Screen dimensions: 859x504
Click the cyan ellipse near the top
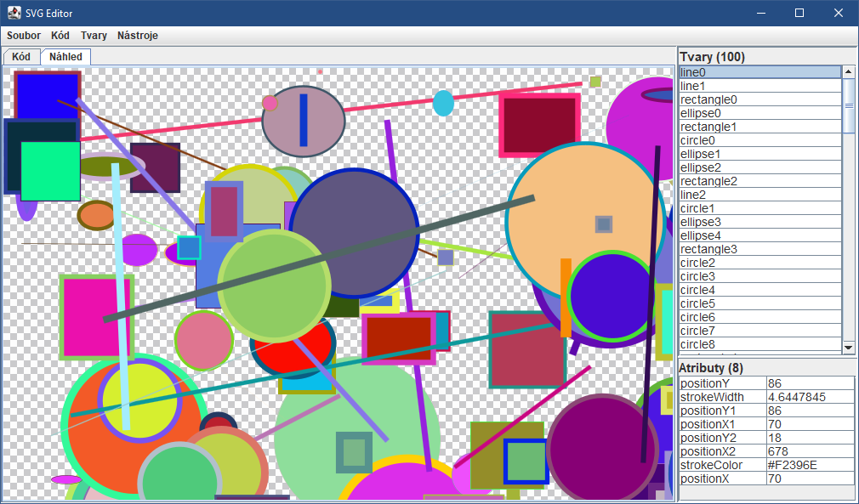click(443, 104)
